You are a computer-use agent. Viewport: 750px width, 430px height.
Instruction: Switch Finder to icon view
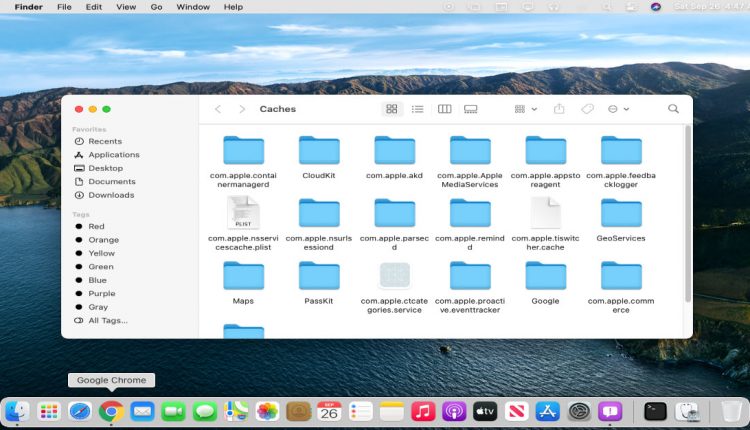[392, 109]
